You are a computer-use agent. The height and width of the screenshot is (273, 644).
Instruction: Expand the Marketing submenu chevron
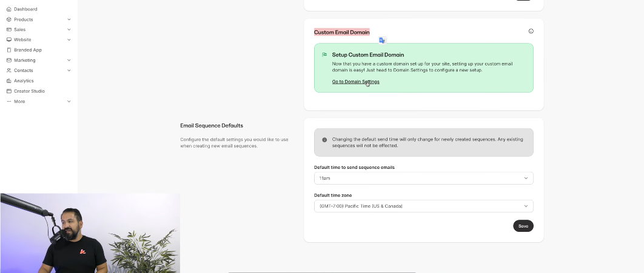coord(69,61)
